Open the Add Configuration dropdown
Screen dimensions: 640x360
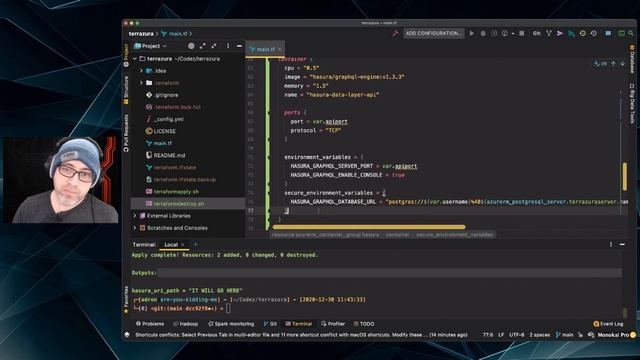tap(434, 33)
